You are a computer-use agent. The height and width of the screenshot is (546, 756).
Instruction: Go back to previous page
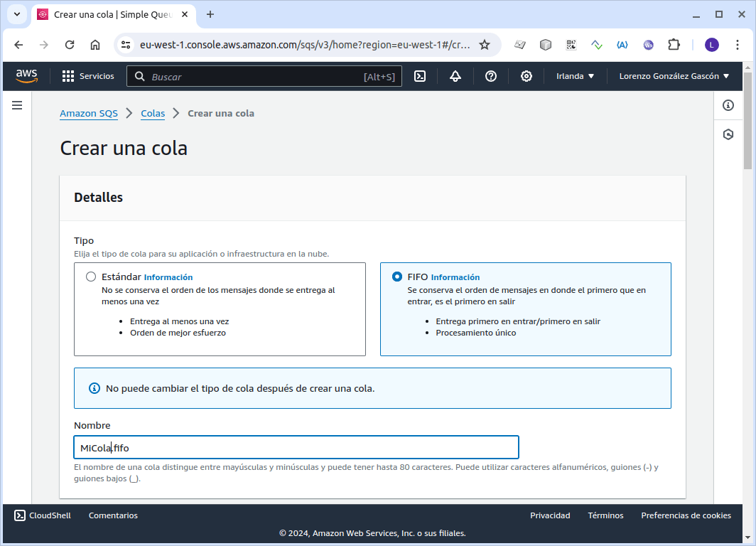(x=18, y=45)
